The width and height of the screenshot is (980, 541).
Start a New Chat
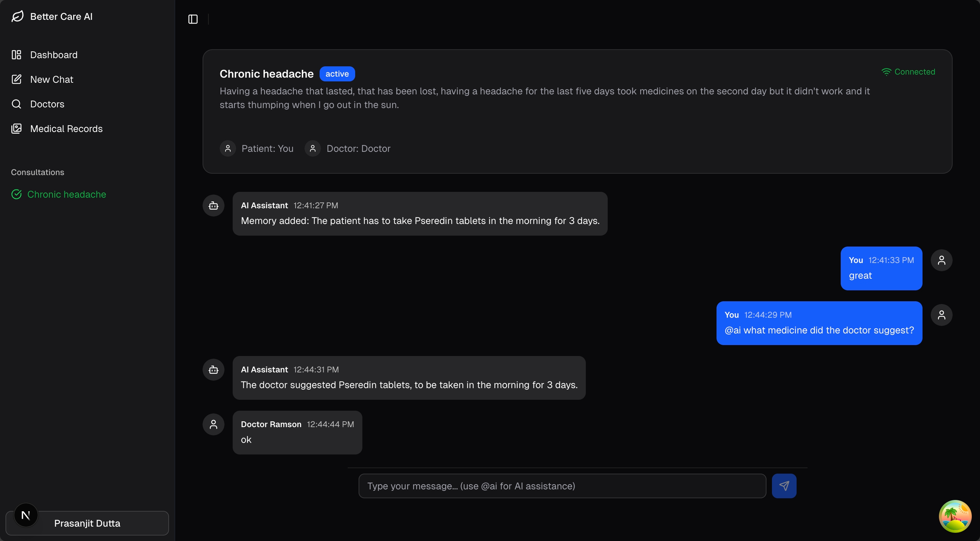coord(51,79)
